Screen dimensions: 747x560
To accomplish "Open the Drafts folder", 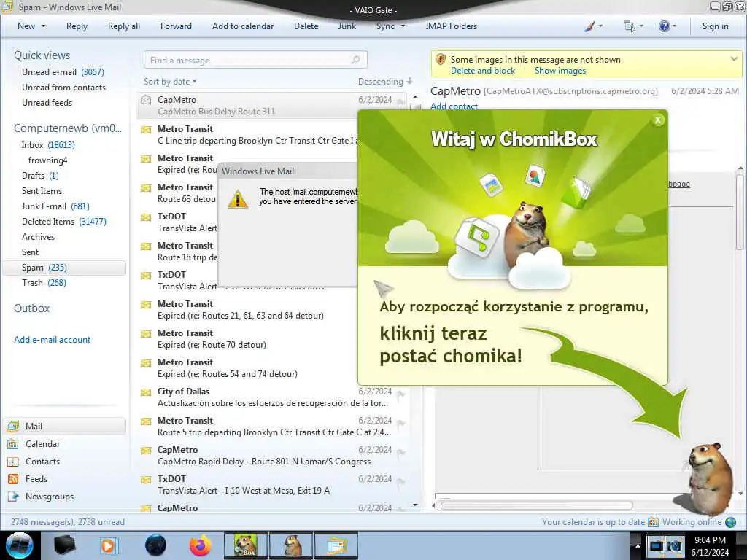I will [x=40, y=176].
